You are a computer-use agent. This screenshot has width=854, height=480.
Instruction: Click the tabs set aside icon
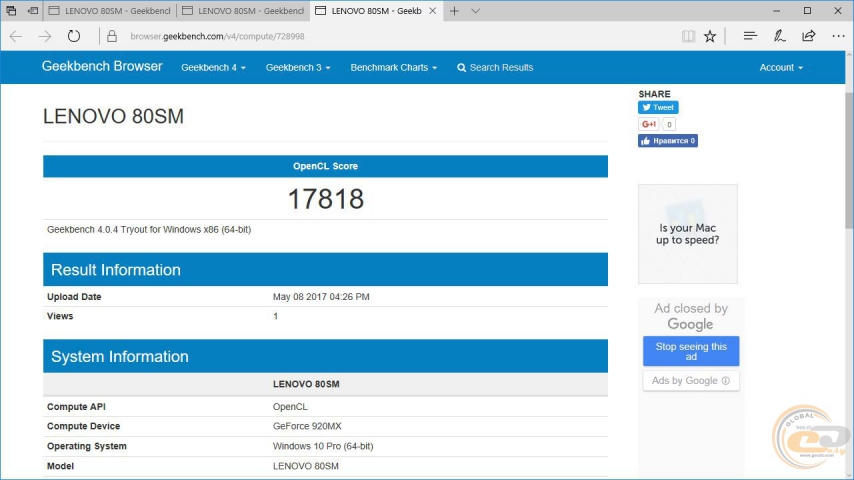[x=11, y=11]
